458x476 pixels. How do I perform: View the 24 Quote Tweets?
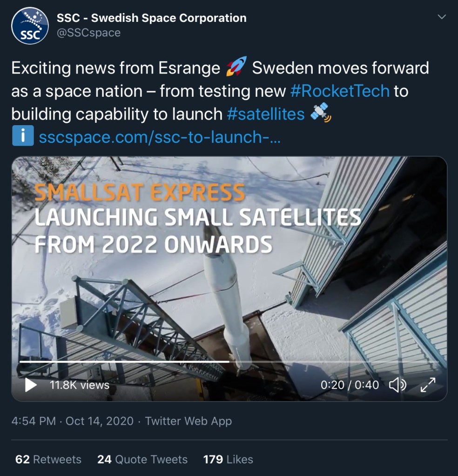[x=142, y=459]
